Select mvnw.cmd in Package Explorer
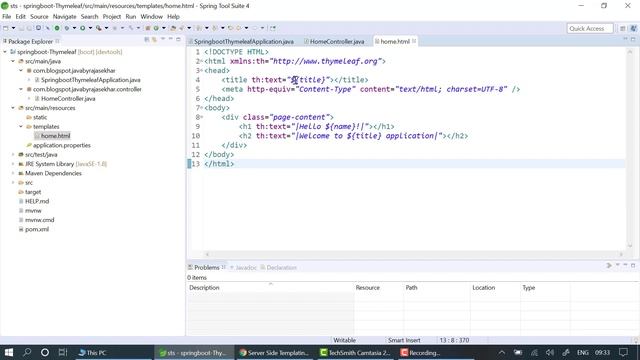The image size is (640, 360). (40, 220)
